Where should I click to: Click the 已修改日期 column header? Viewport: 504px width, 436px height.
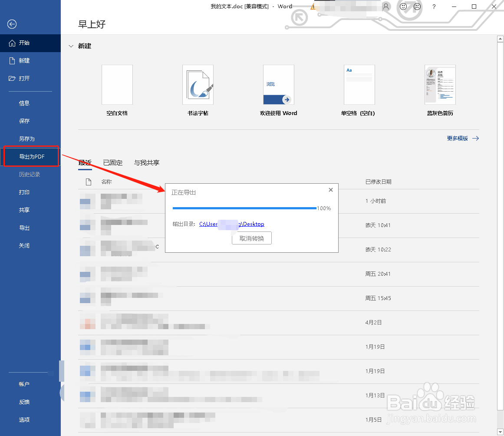pos(378,182)
